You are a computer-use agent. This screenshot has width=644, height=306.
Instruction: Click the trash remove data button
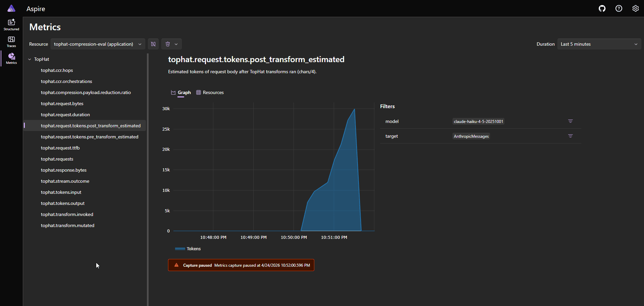point(168,44)
